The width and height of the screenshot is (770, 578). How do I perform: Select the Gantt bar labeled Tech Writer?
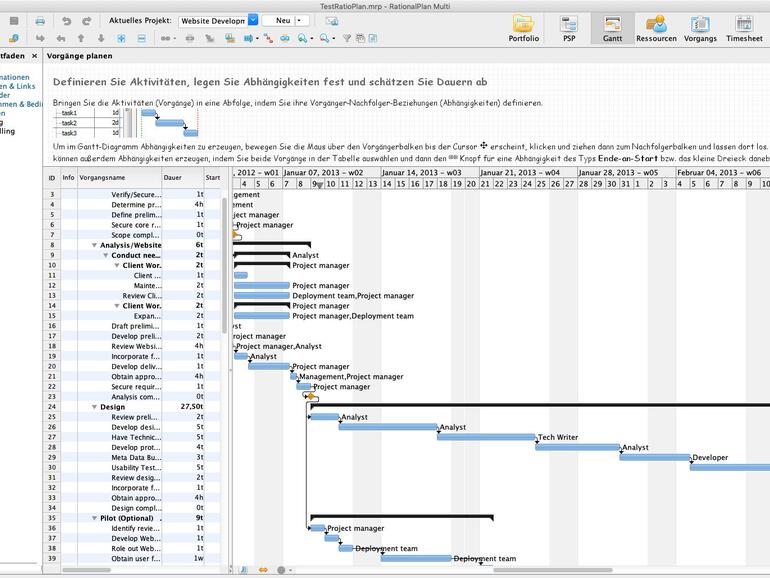coord(486,437)
